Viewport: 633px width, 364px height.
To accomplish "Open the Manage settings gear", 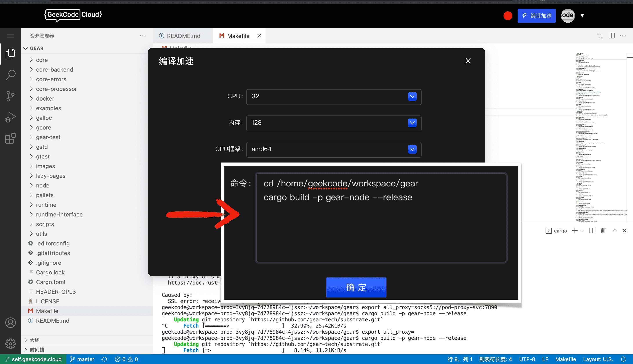I will pyautogui.click(x=11, y=344).
